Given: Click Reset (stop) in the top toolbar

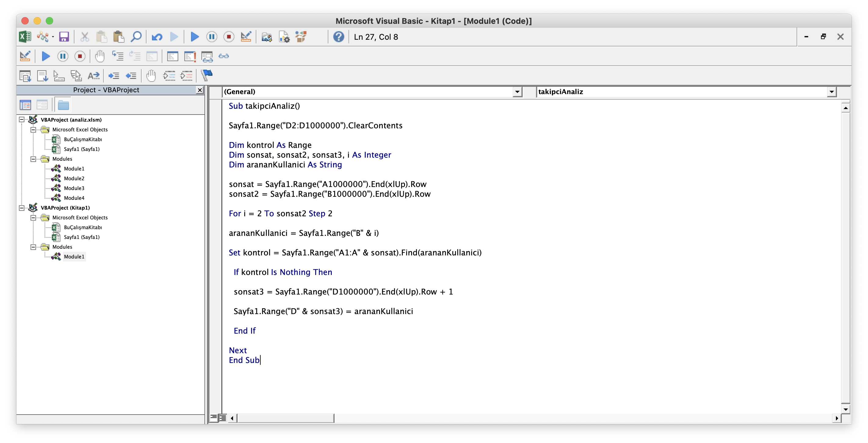Looking at the screenshot, I should point(229,37).
